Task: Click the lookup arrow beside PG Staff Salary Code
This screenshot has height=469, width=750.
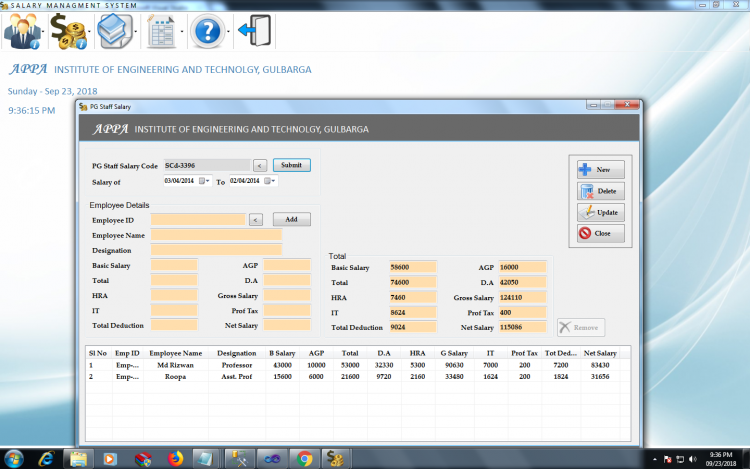Action: [x=259, y=165]
